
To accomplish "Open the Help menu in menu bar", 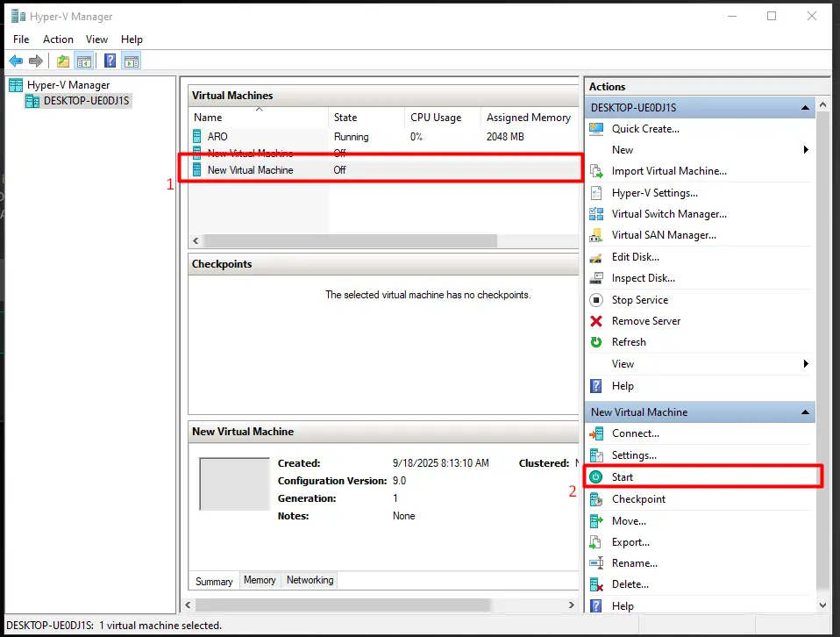I will click(132, 39).
